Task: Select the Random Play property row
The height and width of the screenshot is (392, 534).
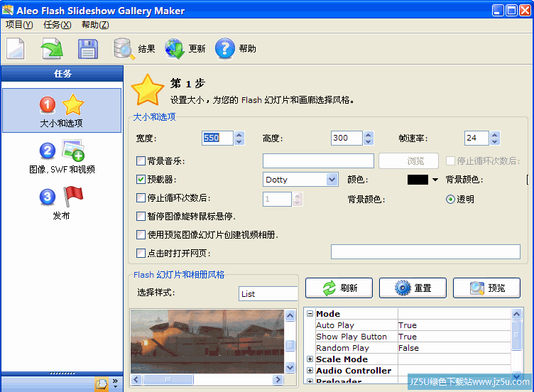Action: [413, 348]
